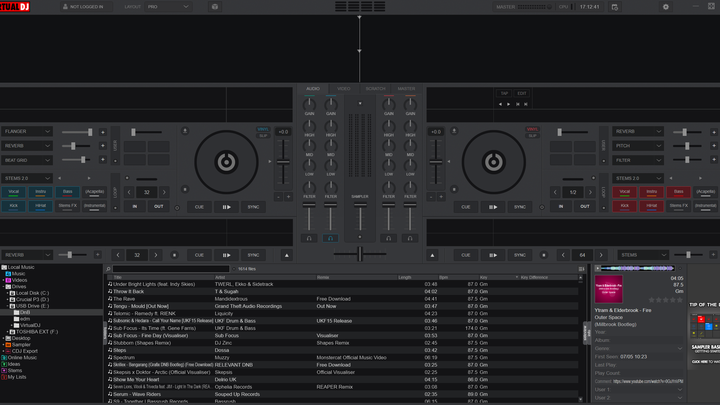Set loop OUT on the right deck
The height and width of the screenshot is (405, 720).
[585, 207]
